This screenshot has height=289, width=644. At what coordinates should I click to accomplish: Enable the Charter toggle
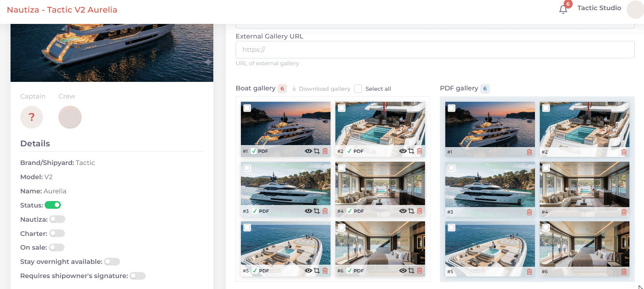tap(57, 233)
